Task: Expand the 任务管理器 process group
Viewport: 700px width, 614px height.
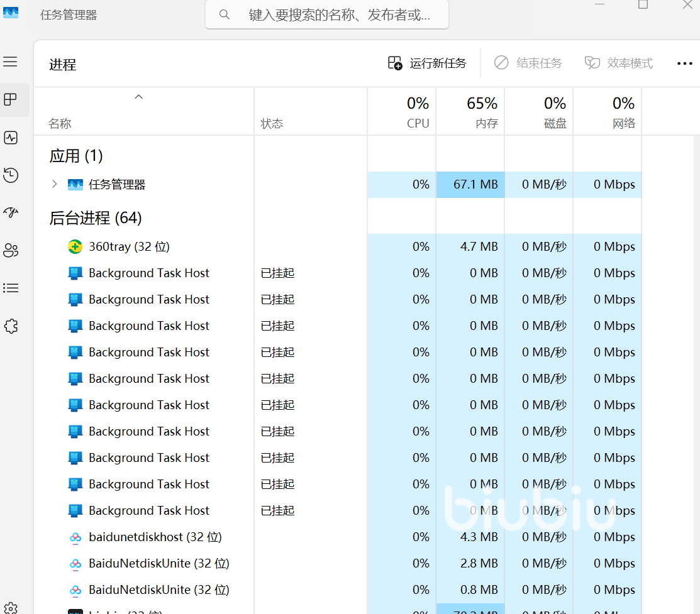Action: [x=55, y=184]
